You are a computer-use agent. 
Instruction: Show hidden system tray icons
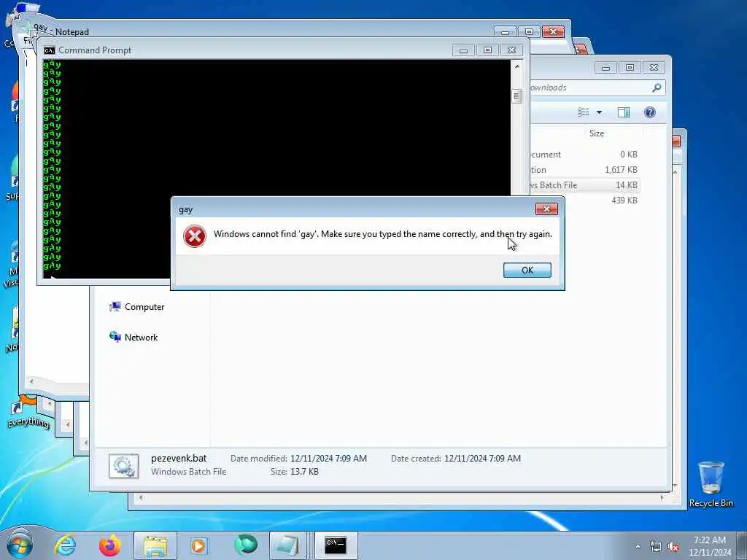pyautogui.click(x=638, y=547)
